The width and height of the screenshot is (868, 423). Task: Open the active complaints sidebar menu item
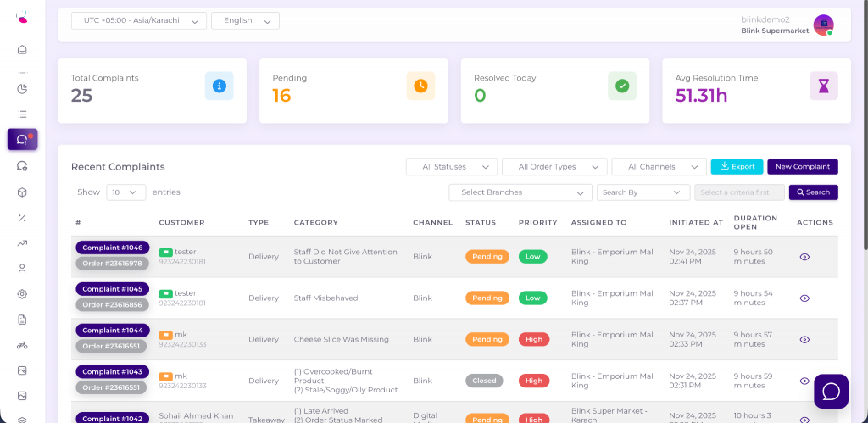[22, 140]
